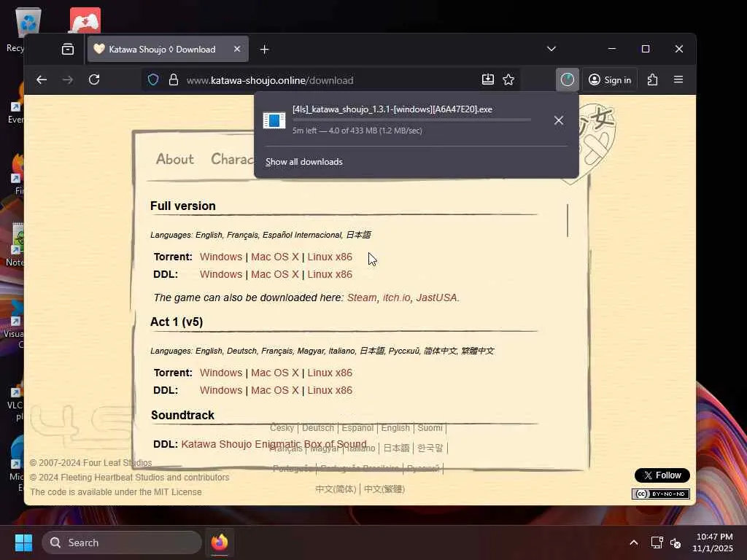This screenshot has height=560, width=747.
Task: Click Full version DDL Linux x86 link
Action: tap(330, 274)
